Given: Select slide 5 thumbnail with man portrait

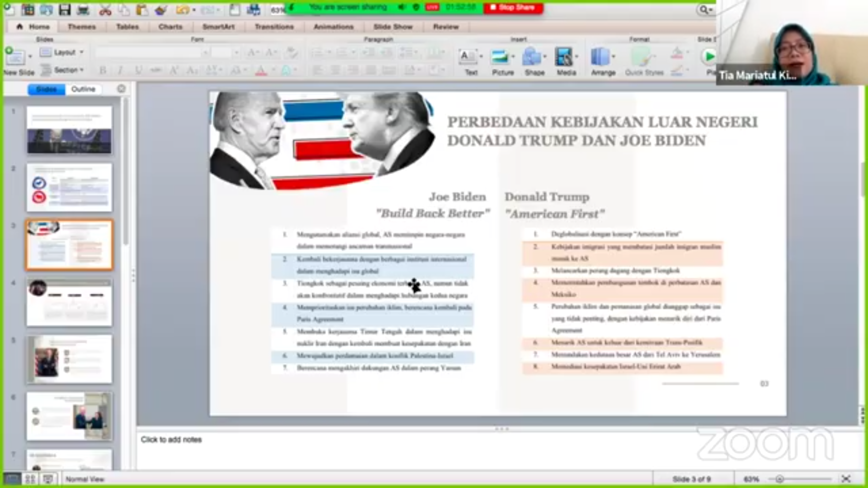Looking at the screenshot, I should (x=69, y=359).
